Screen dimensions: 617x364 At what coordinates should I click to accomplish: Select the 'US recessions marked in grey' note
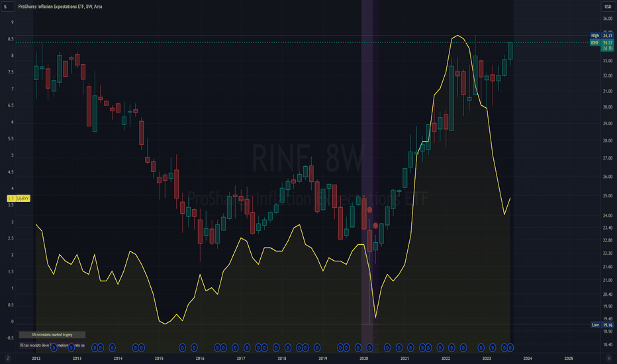point(52,335)
